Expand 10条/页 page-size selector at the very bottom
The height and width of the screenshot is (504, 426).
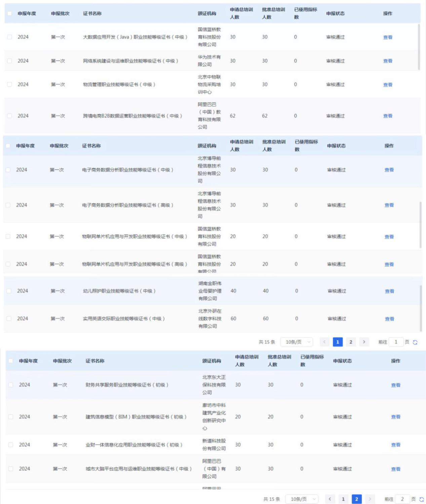tap(302, 499)
